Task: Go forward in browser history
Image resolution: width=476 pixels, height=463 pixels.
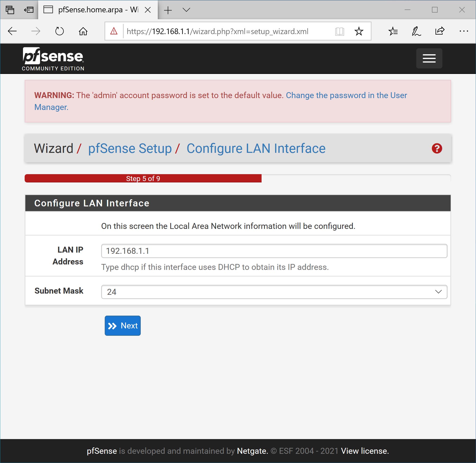Action: 36,31
